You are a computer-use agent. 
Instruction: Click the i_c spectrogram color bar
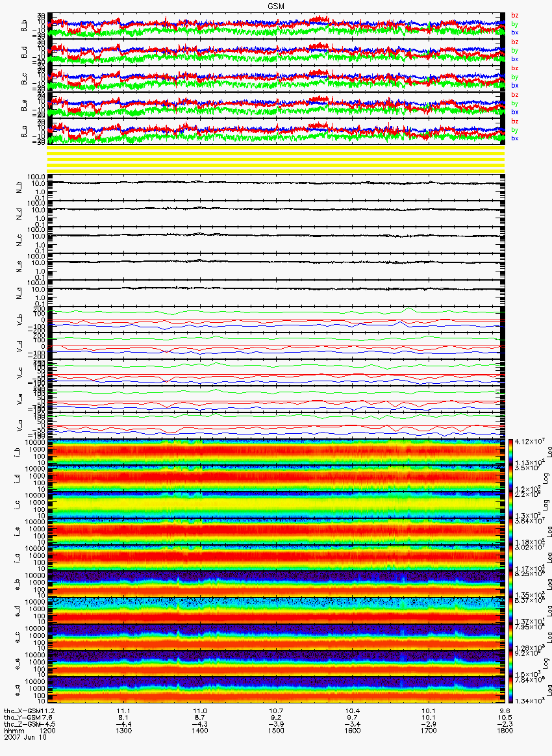pos(510,505)
